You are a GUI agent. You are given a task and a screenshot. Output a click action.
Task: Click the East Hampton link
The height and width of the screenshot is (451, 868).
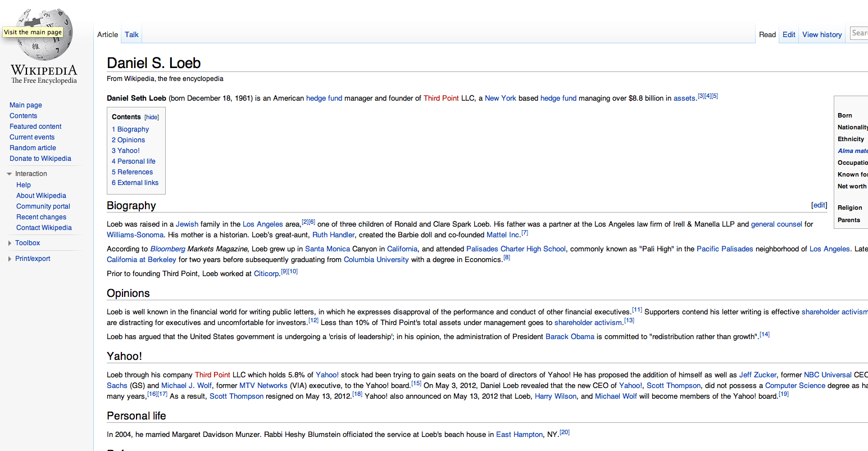pyautogui.click(x=519, y=435)
